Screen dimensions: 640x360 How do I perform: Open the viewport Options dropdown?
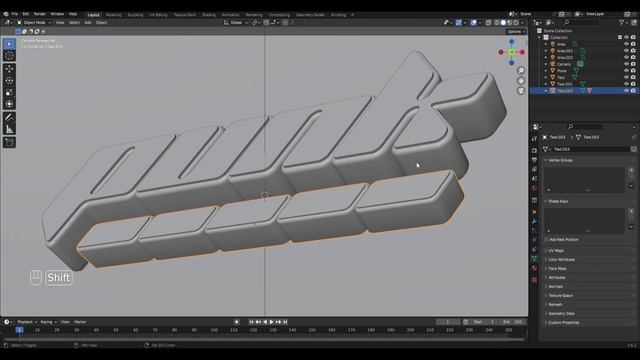(x=516, y=31)
